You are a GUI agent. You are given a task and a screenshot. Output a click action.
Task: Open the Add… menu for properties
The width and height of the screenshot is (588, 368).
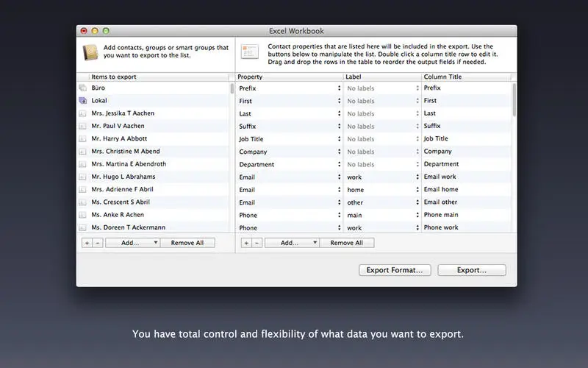pyautogui.click(x=292, y=243)
